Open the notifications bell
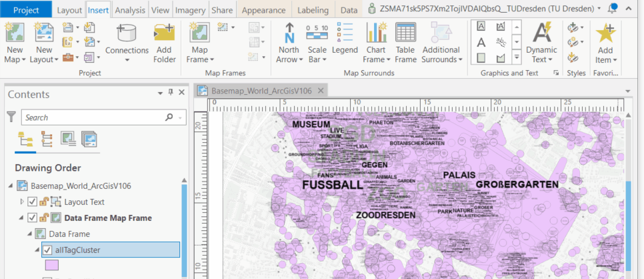The width and height of the screenshot is (644, 279). [613, 9]
